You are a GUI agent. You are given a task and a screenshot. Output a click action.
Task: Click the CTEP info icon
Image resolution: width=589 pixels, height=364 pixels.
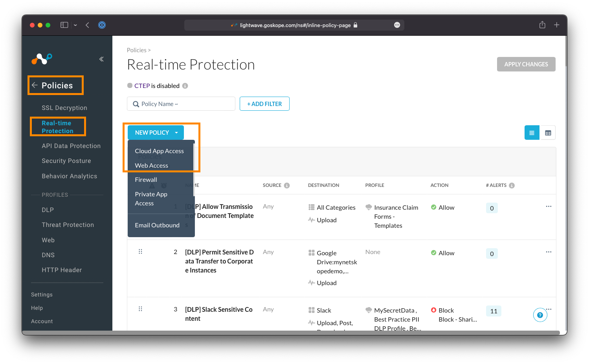pyautogui.click(x=185, y=86)
